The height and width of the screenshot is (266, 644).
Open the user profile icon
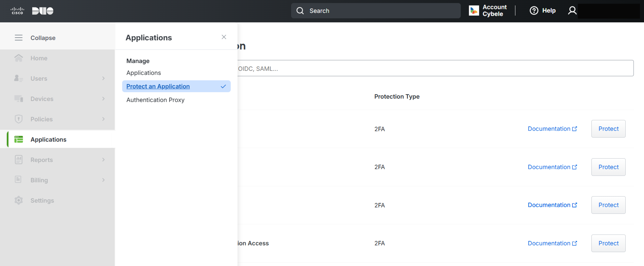(572, 11)
